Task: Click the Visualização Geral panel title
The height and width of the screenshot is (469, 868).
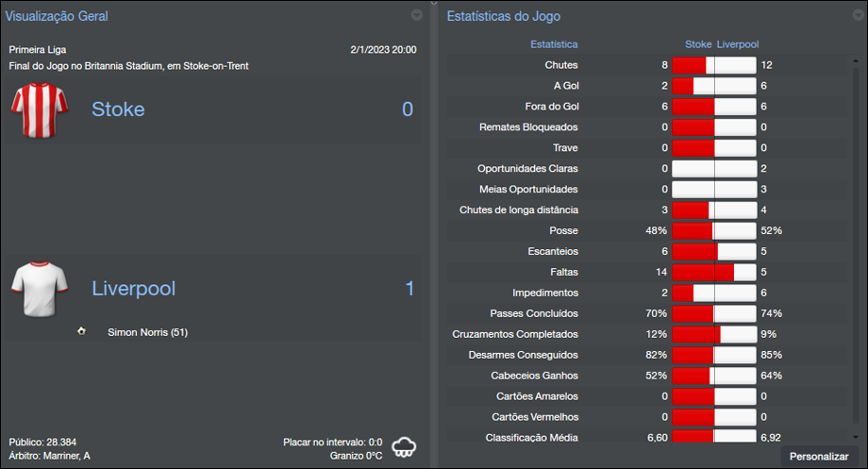Action: (57, 16)
